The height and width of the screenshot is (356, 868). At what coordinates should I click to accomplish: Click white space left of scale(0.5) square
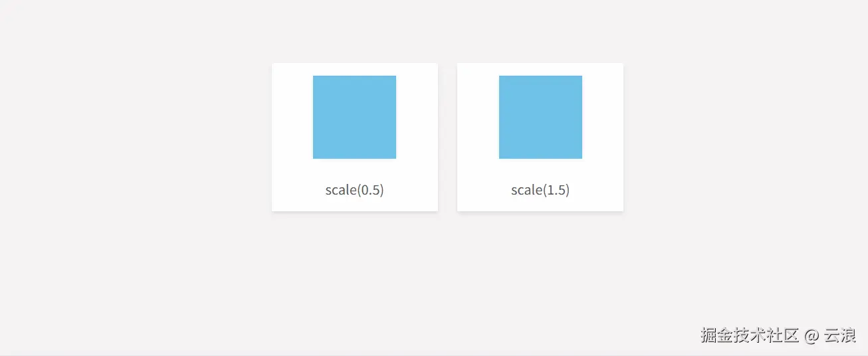[292, 117]
